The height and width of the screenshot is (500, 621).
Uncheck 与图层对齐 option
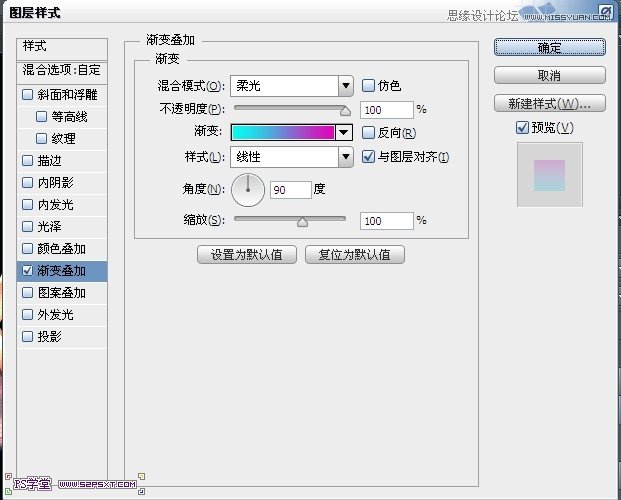[x=368, y=157]
